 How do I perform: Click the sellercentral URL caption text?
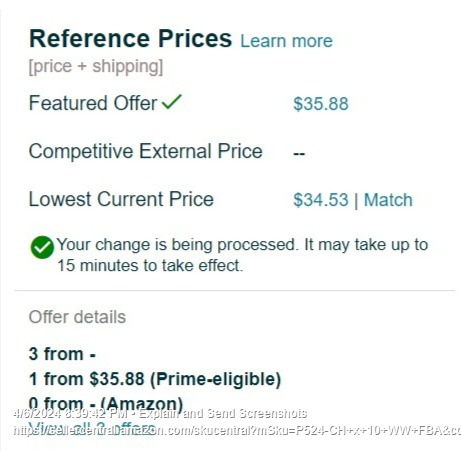237,430
